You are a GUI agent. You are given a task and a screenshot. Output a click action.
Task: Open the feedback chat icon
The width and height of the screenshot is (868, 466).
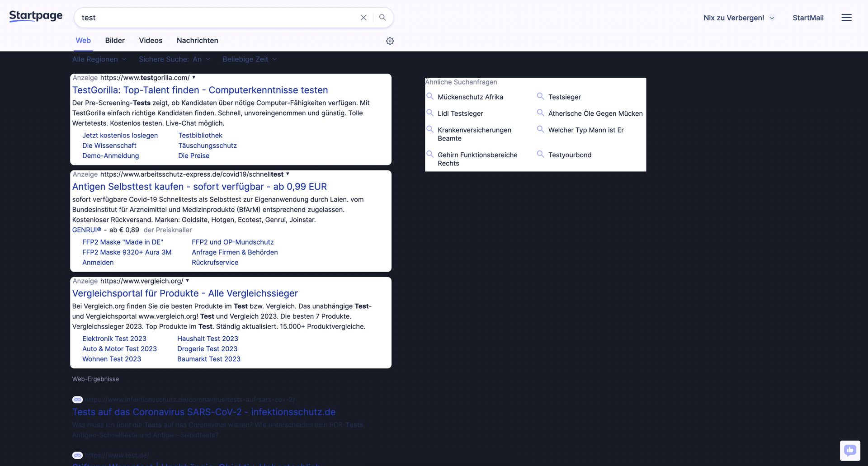(x=850, y=450)
